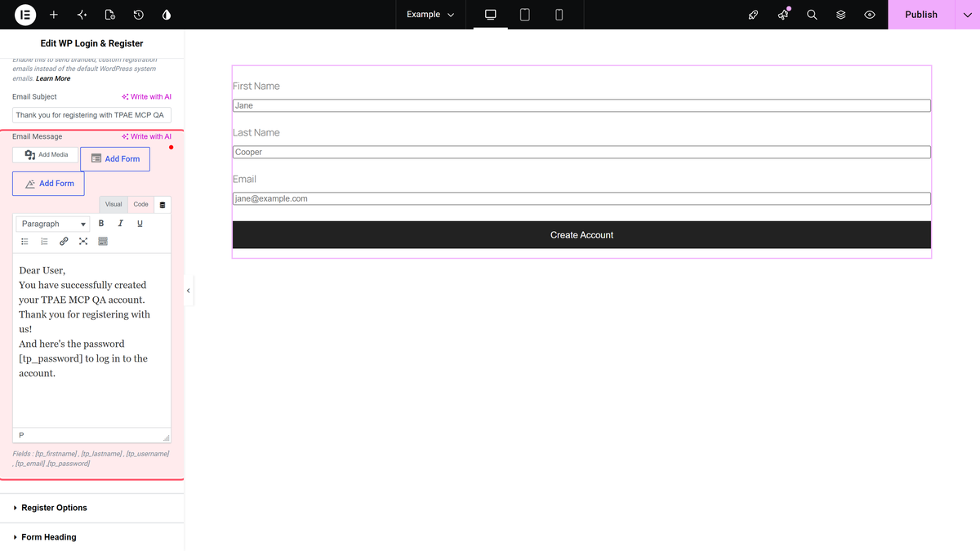Switch to Desktop preview mode

491,15
